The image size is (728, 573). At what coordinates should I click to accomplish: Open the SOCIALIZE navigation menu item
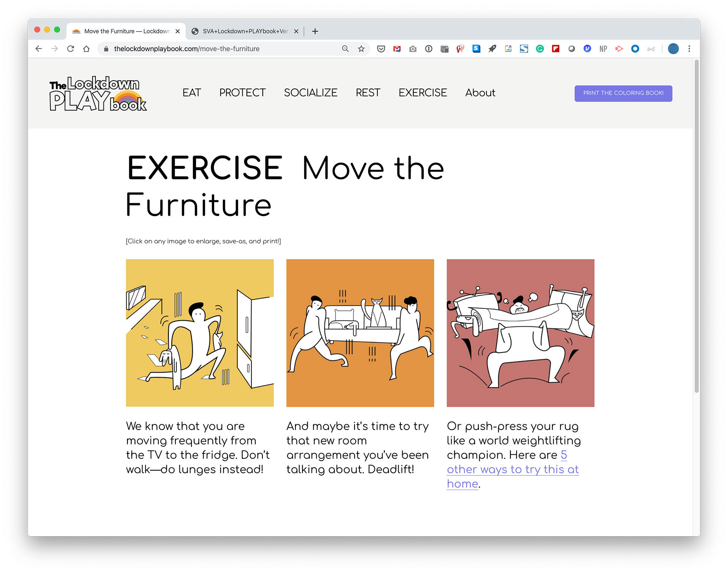[310, 93]
